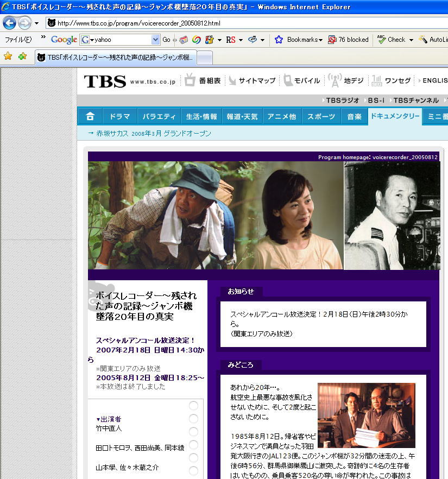Click the お知らせ section heading
Screen dimensions: 448x479
(241, 292)
